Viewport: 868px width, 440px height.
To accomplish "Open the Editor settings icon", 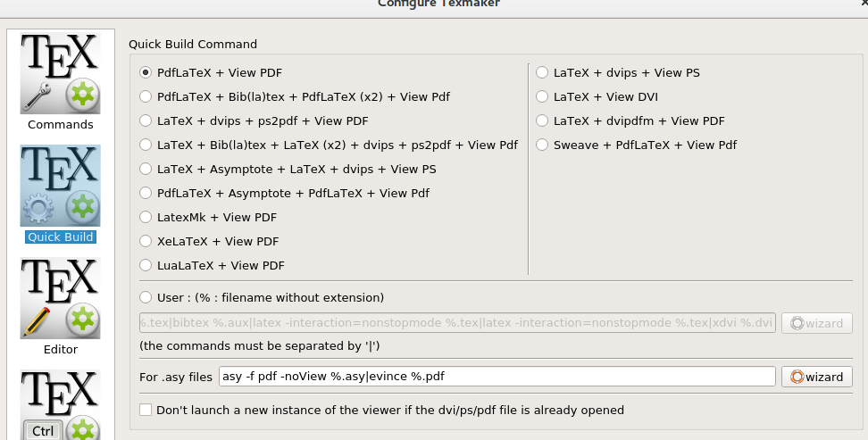I will coord(61,298).
